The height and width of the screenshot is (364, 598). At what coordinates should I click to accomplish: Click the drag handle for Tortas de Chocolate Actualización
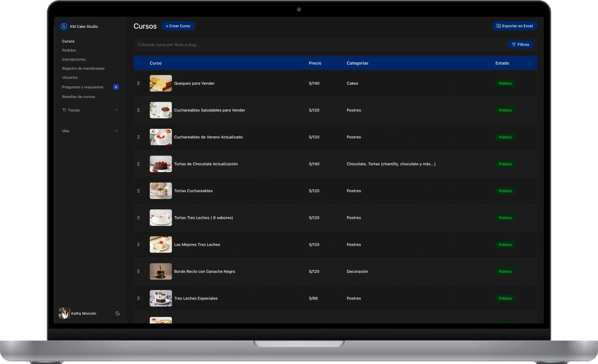tap(138, 164)
